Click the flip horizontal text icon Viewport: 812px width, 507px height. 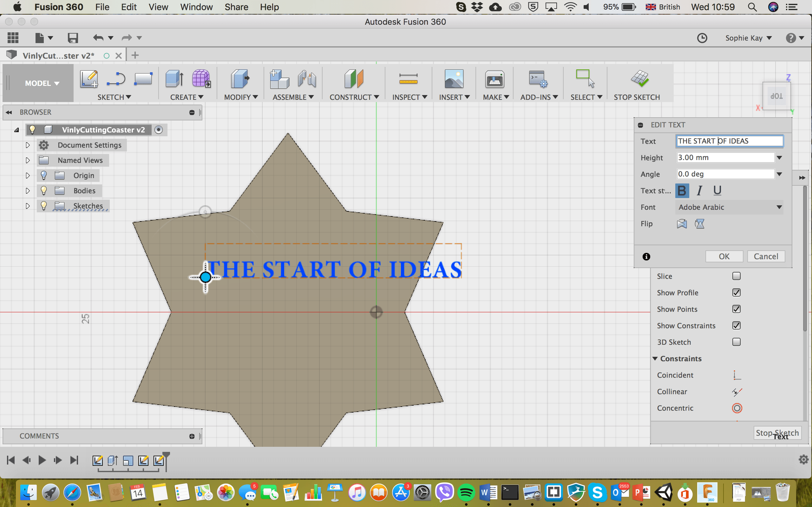(682, 224)
